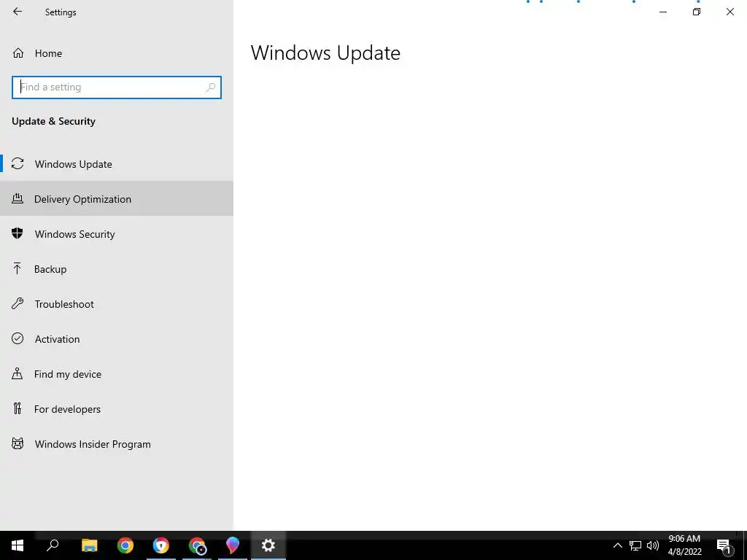This screenshot has height=560, width=747.
Task: Minimize the Settings window
Action: pos(662,12)
